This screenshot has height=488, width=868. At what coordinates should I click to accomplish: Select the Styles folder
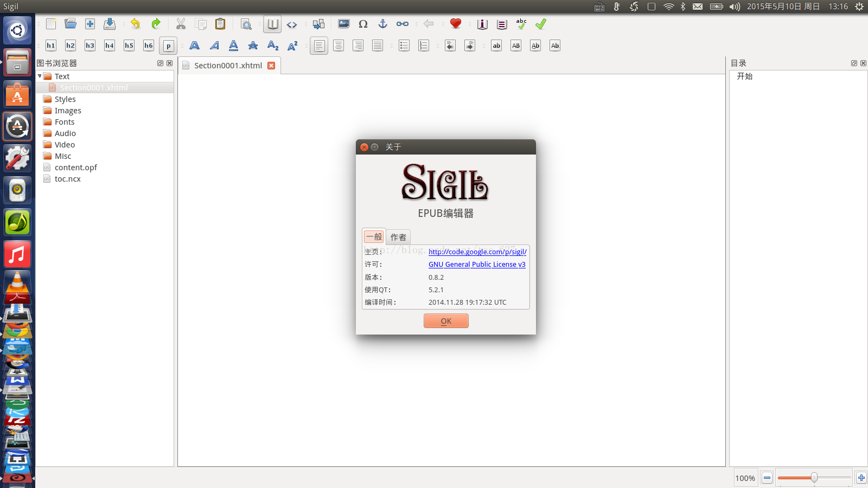65,99
